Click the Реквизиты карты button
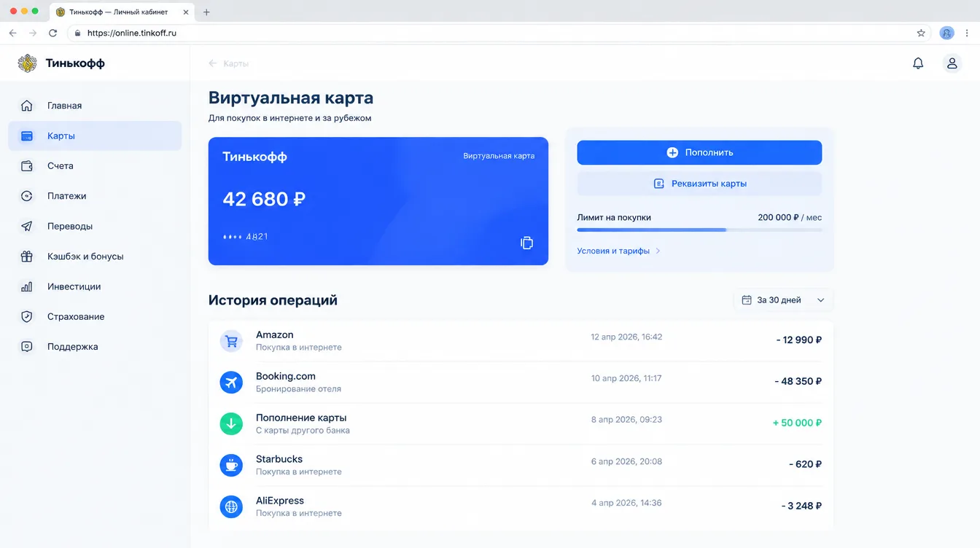The image size is (980, 548). tap(699, 184)
